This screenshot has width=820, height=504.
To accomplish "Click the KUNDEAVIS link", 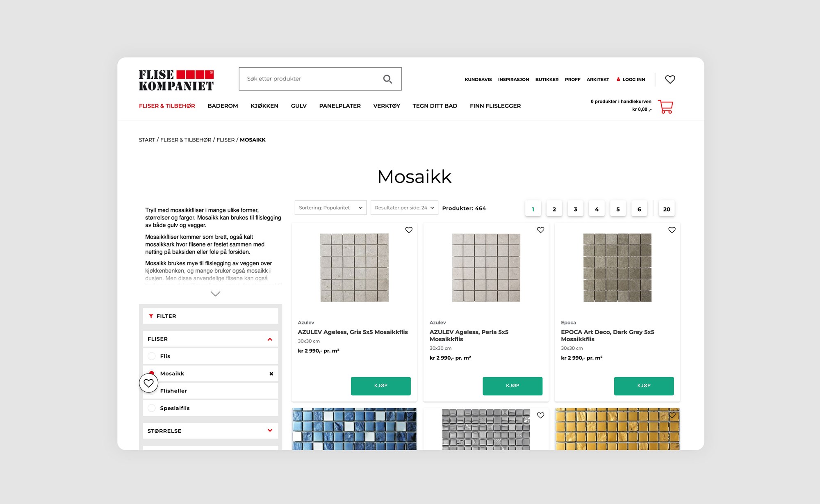I will point(478,80).
